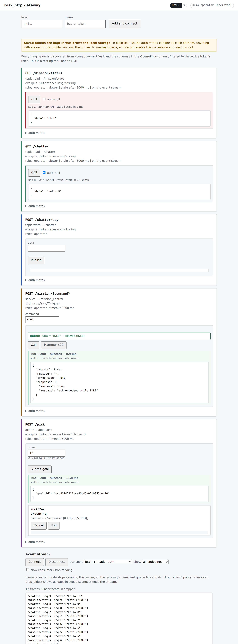Click "hello 9" in the /chatter response

click(54, 191)
